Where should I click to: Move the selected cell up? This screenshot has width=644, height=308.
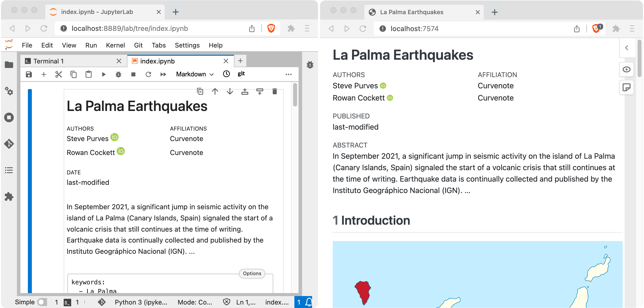pos(215,91)
